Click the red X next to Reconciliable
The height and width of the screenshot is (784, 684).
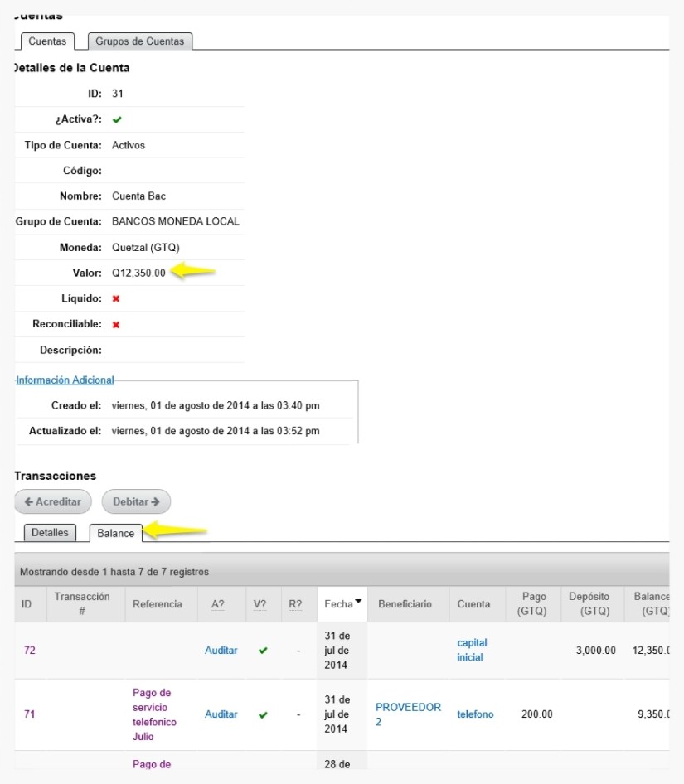[116, 325]
